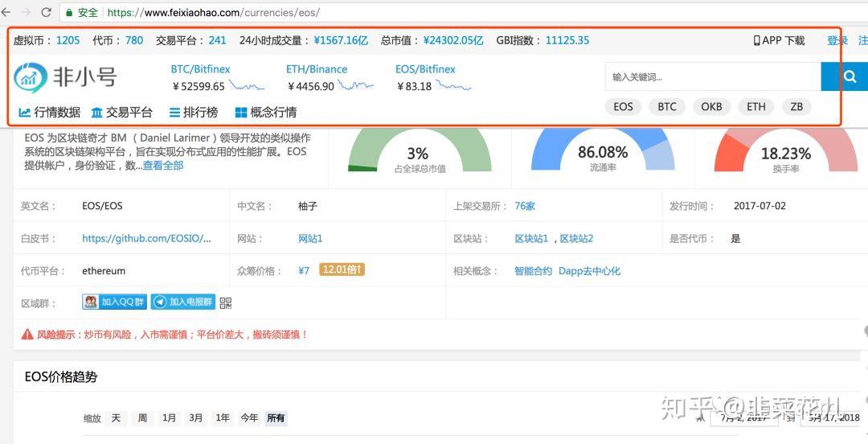The image size is (868, 444).
Task: Click the ETH sparkline mini chart
Action: [356, 85]
